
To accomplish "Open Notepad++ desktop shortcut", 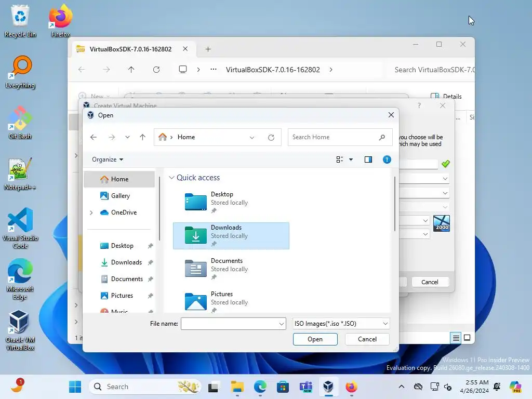I will 20,174.
